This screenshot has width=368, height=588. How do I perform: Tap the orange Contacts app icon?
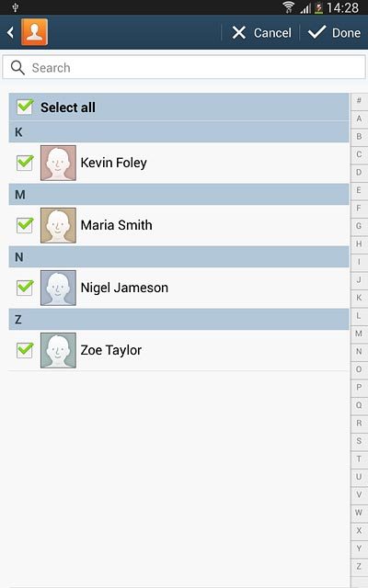click(x=34, y=32)
